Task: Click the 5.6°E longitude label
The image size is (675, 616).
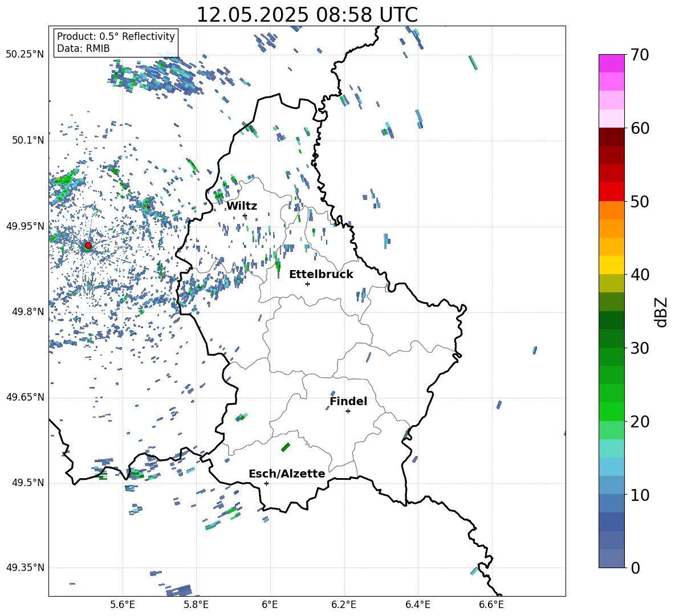Action: [x=123, y=605]
